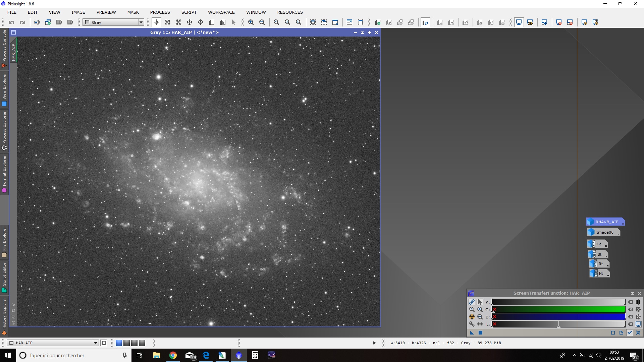Click the STF zoom 1:1 magnifier icon
644x362 pixels.
point(472,309)
